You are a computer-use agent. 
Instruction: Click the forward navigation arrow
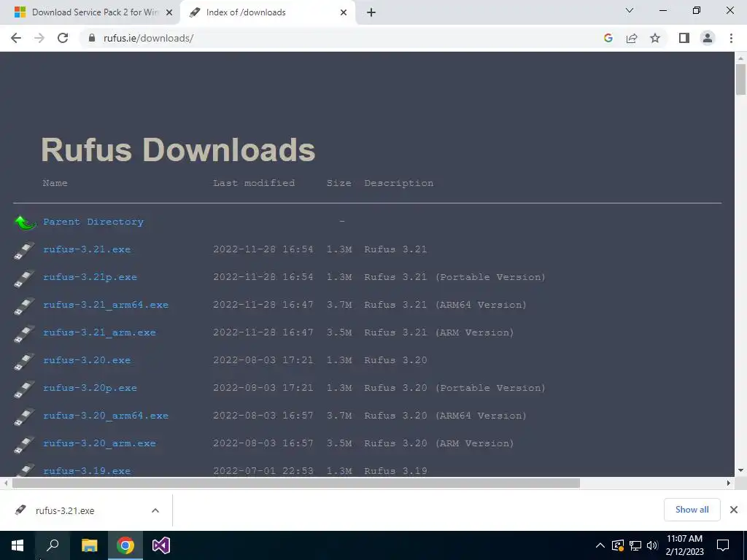[39, 38]
